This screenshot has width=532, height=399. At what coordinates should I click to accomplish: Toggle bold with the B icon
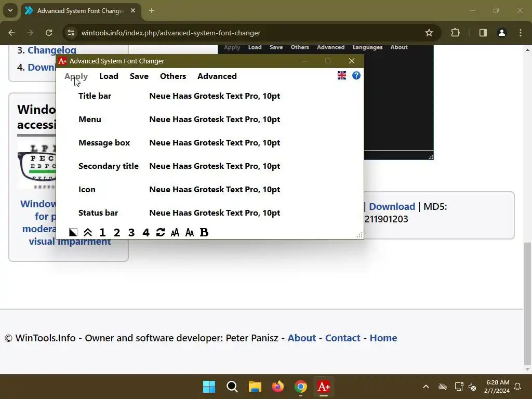click(204, 232)
